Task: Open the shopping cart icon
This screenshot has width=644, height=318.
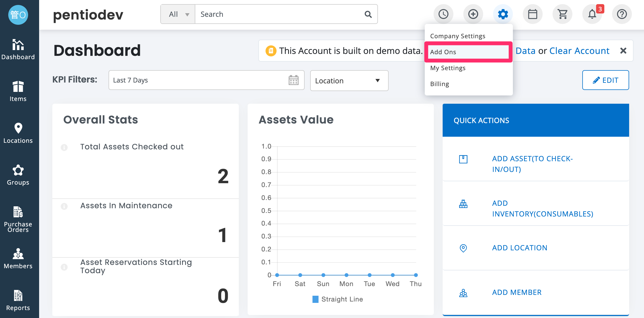Action: click(x=562, y=14)
